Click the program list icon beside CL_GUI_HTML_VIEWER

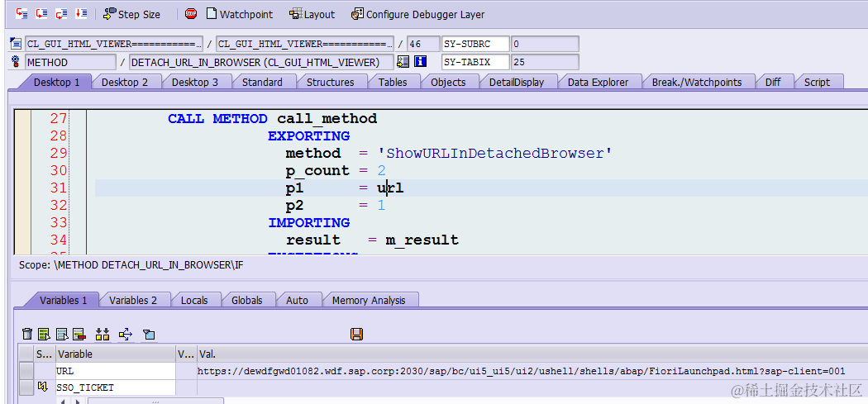point(16,45)
